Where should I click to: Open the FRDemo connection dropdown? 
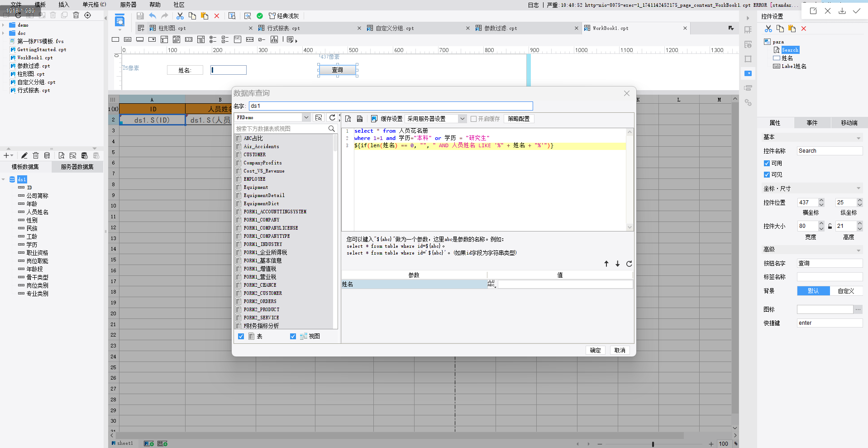pyautogui.click(x=306, y=117)
